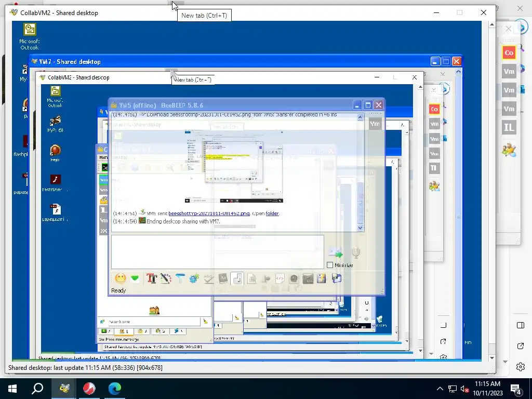The image size is (532, 399).
Task: Toggle the ABC spell check icon
Action: click(x=208, y=278)
